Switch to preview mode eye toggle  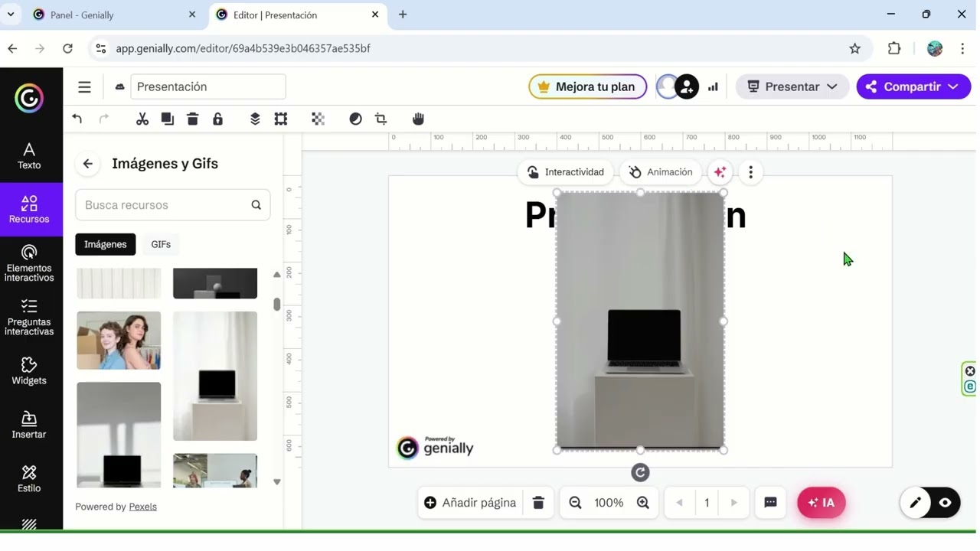pos(946,503)
